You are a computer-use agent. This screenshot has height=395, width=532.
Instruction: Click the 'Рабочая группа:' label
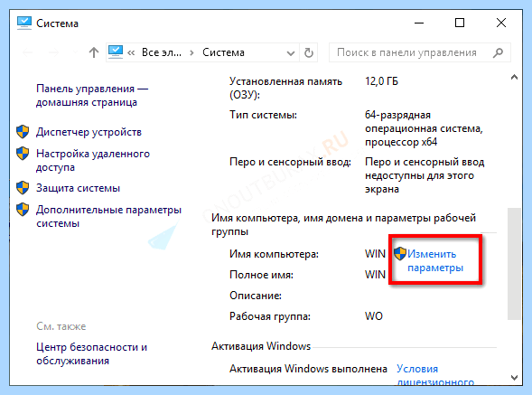pos(270,316)
